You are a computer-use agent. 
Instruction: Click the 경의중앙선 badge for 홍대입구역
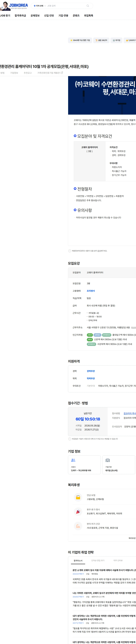(107, 335)
